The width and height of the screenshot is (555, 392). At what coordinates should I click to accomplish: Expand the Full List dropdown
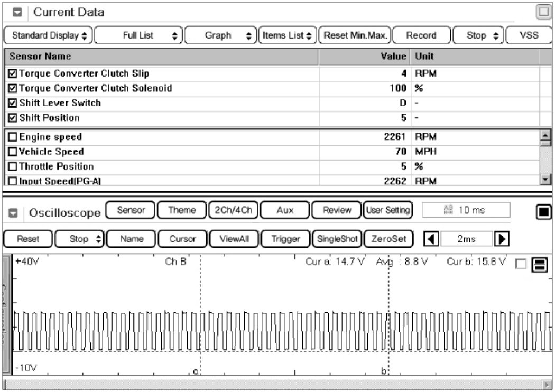[139, 35]
